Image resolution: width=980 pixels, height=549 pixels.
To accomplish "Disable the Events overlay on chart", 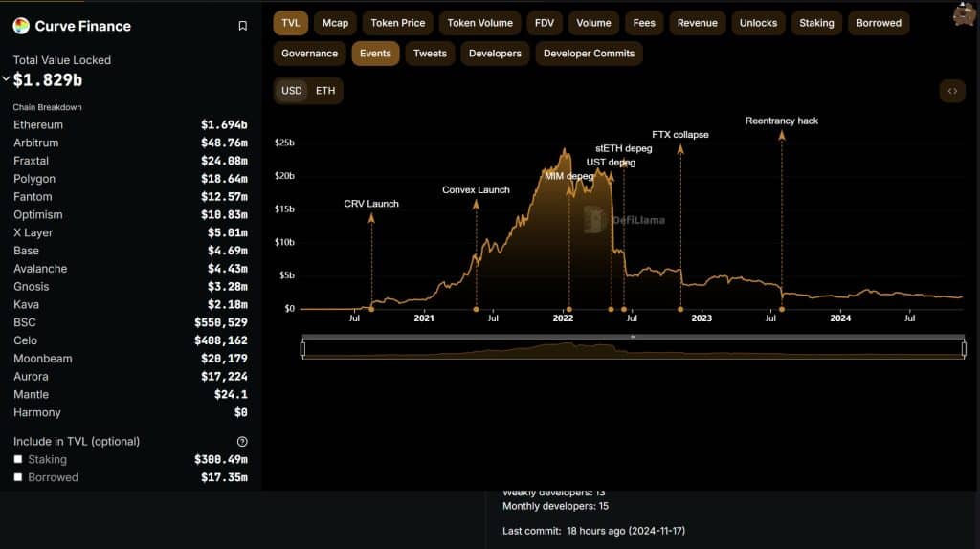I will (375, 54).
